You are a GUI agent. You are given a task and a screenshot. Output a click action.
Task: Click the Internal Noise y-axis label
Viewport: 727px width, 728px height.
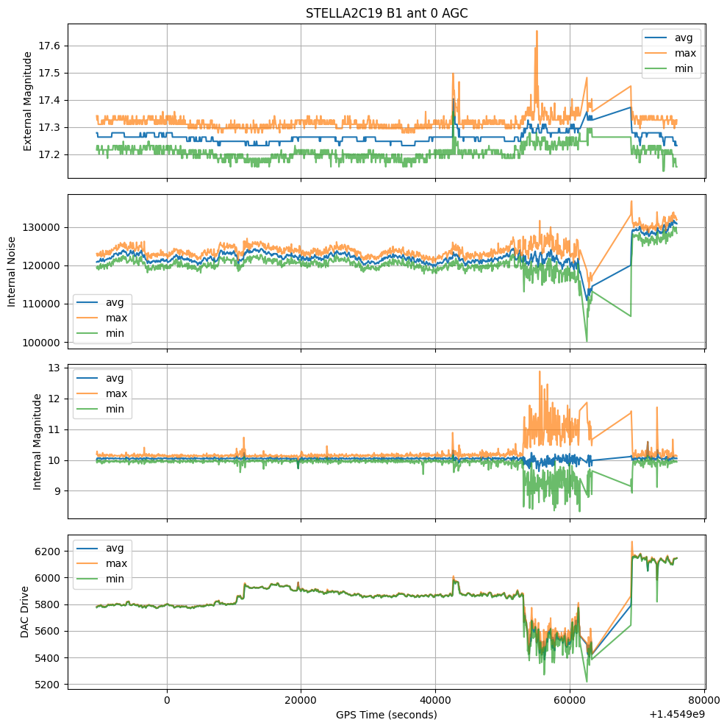point(12,271)
